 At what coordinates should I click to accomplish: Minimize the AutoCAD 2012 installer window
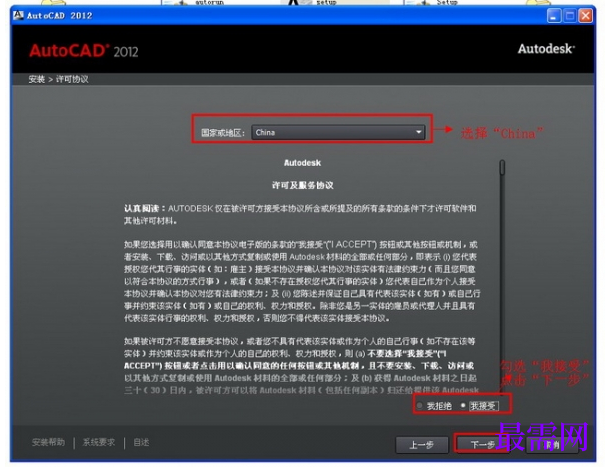554,16
